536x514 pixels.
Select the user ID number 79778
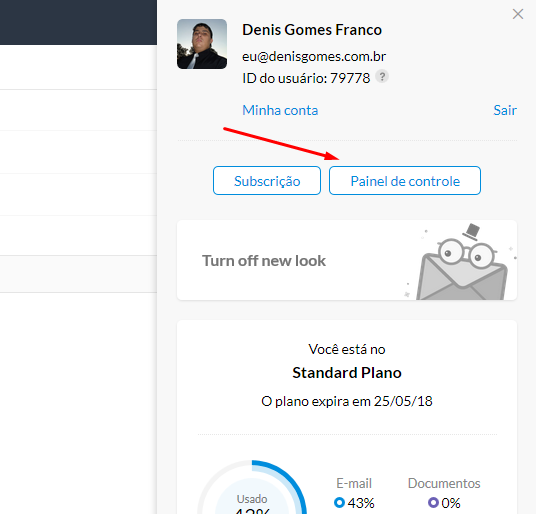coord(350,78)
